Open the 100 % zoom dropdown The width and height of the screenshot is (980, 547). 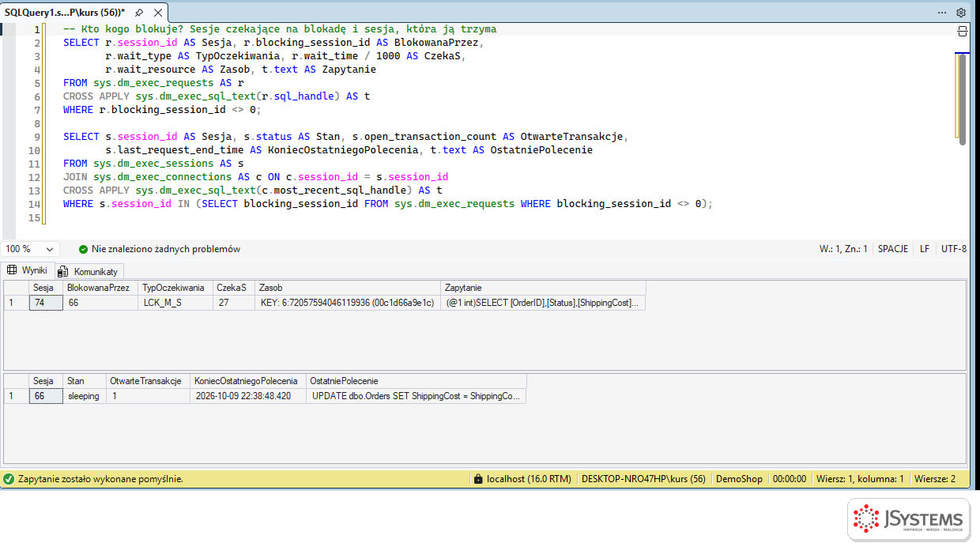(x=30, y=249)
